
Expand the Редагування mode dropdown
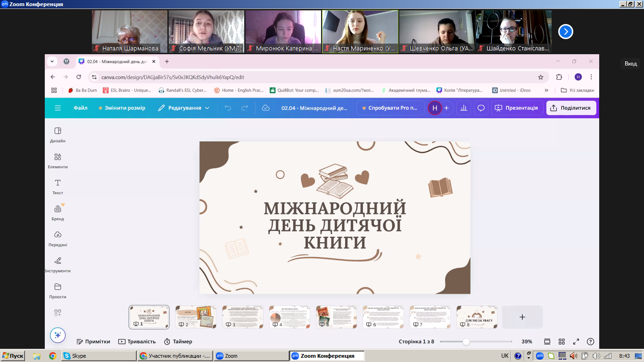coord(183,108)
